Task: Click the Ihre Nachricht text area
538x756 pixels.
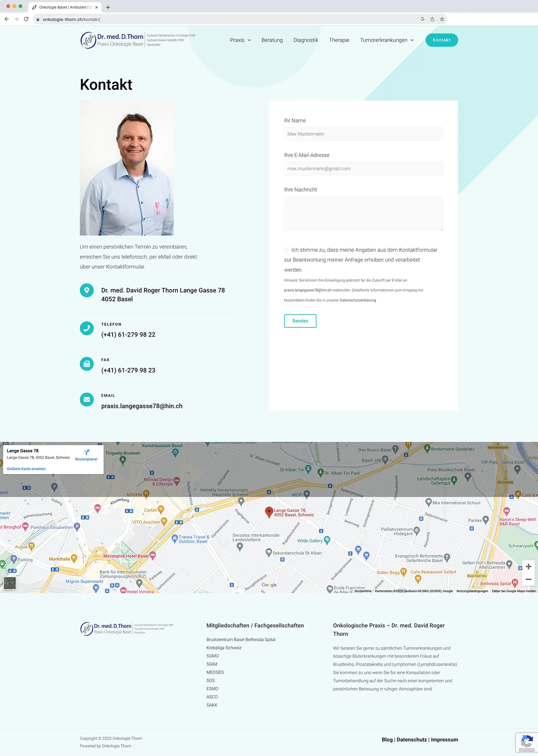Action: [363, 213]
